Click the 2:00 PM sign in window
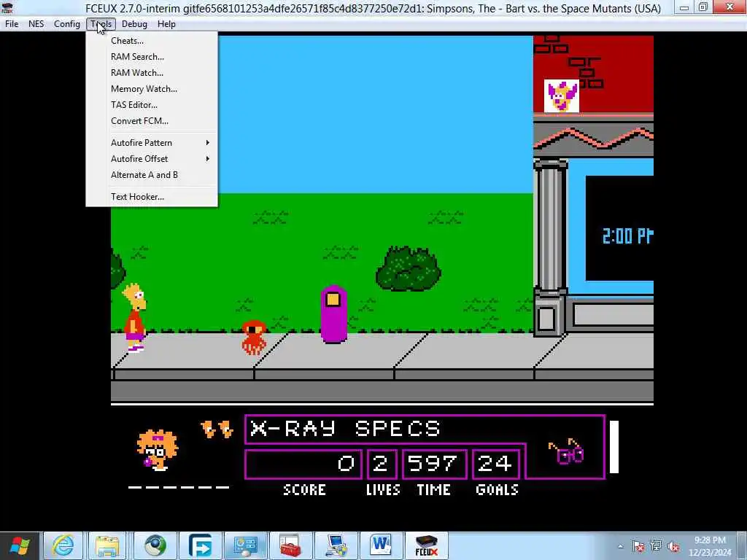This screenshot has width=747, height=560. pyautogui.click(x=628, y=236)
